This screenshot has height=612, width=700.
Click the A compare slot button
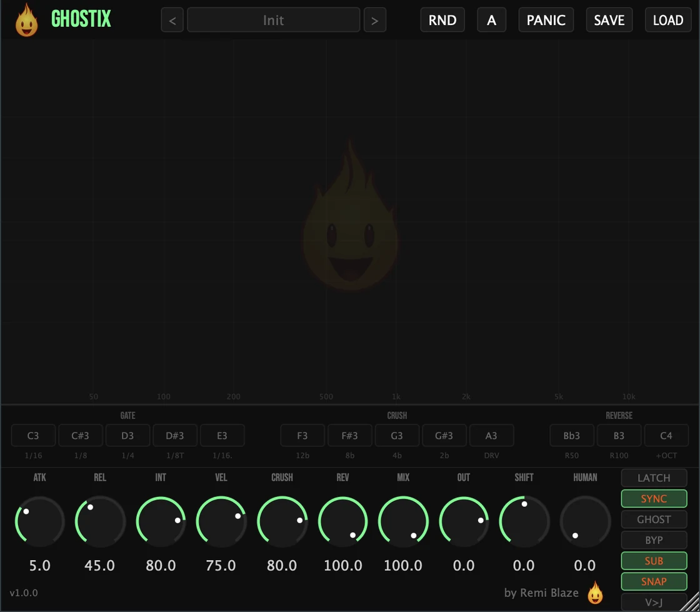[x=491, y=20]
